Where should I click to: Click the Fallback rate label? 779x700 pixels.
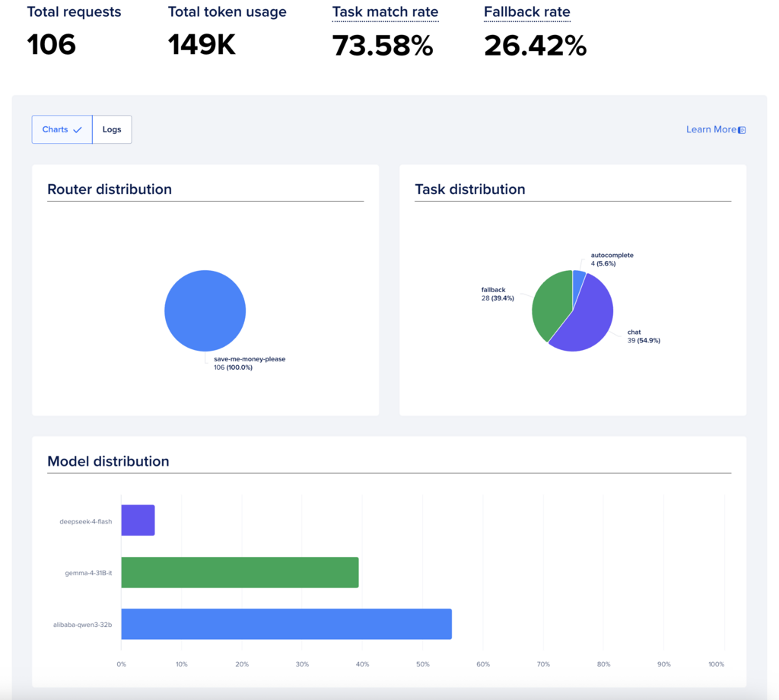pyautogui.click(x=527, y=12)
